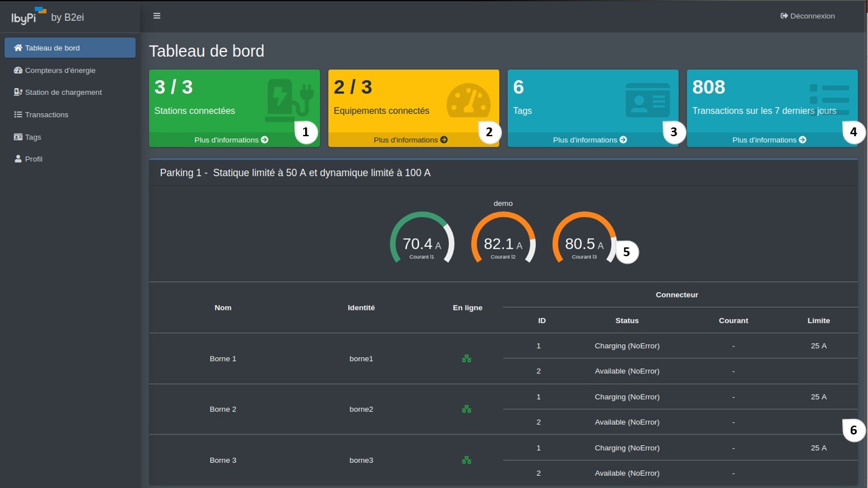Image resolution: width=868 pixels, height=488 pixels.
Task: Click the '2 / 3' equipment count
Action: click(353, 87)
